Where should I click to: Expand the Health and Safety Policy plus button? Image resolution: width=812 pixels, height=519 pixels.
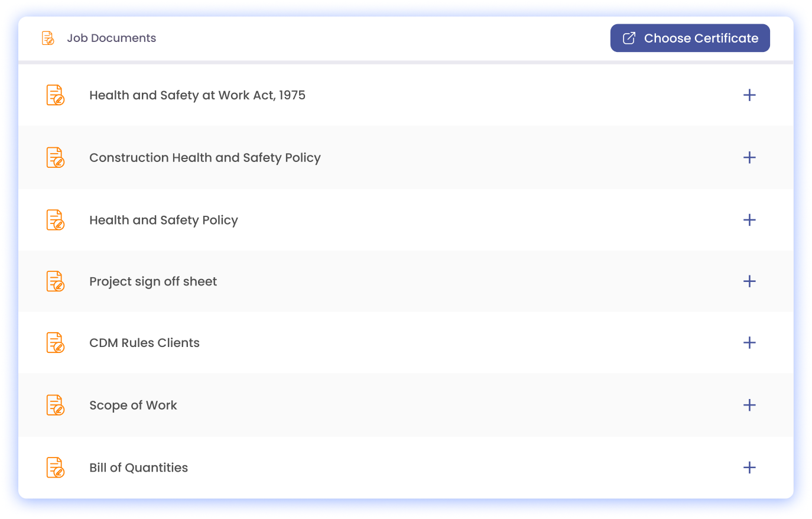coord(749,220)
